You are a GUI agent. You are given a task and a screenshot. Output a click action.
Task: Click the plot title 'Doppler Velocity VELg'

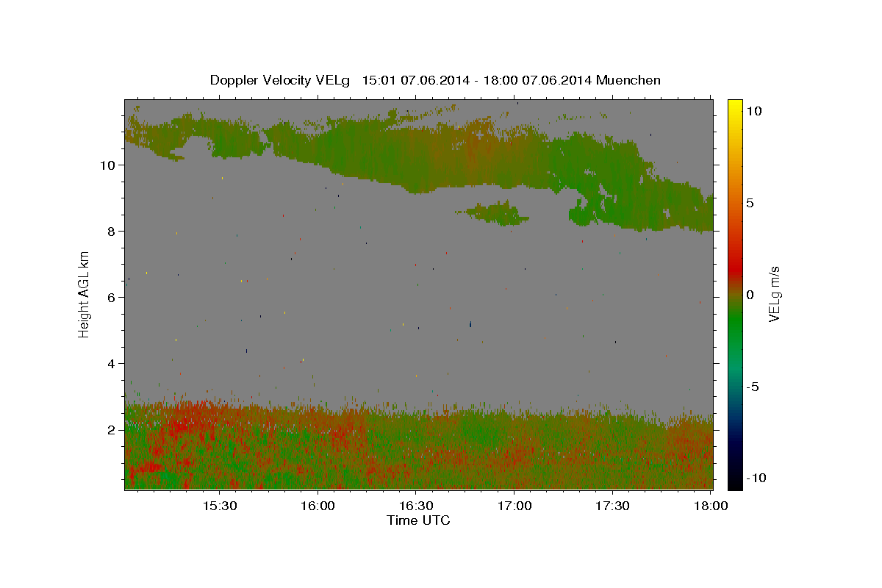[x=280, y=80]
